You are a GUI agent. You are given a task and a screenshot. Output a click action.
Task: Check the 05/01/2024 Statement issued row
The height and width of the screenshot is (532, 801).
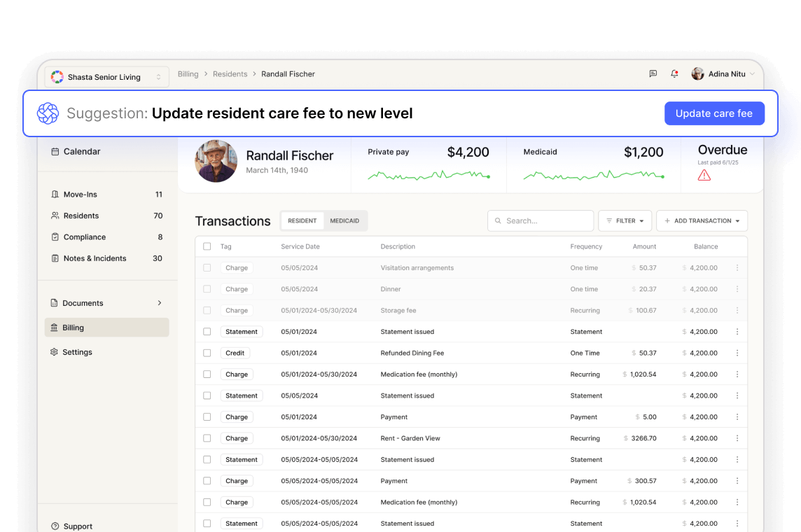(x=207, y=332)
